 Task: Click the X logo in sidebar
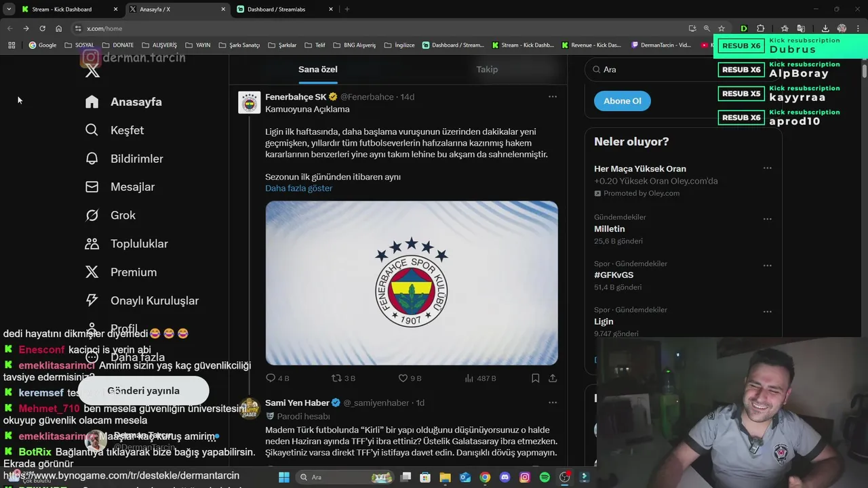tap(92, 71)
